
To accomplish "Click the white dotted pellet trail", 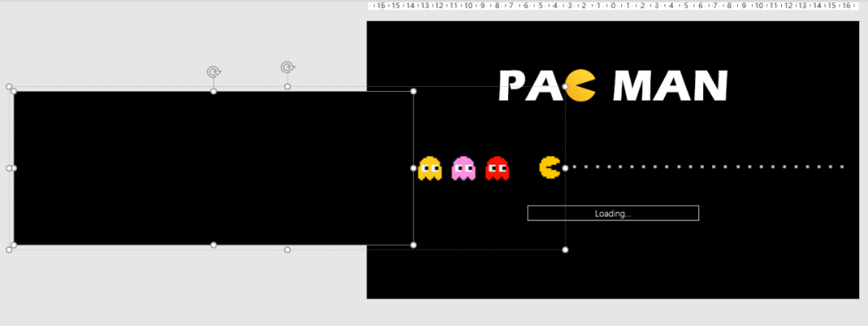I will point(707,167).
